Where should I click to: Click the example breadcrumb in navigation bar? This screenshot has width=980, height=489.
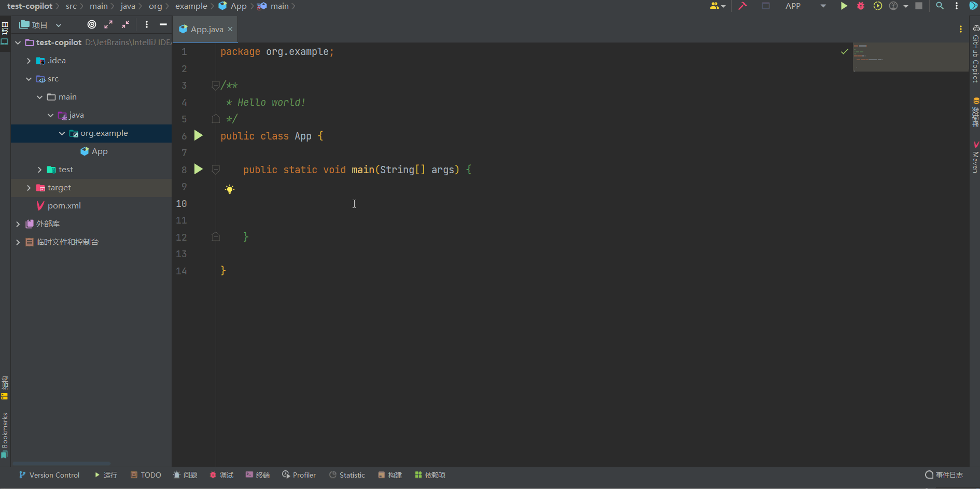tap(191, 6)
